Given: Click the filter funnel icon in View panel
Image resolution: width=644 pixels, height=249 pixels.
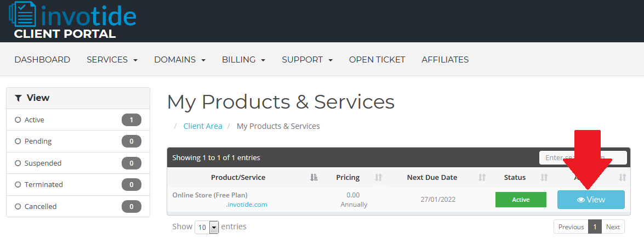Looking at the screenshot, I should [x=19, y=98].
